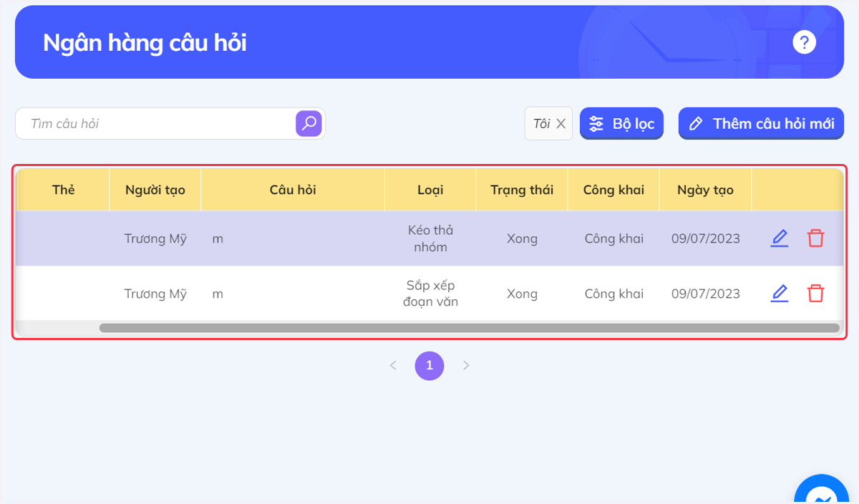Click the Kéo thả nhóm type cell

tap(430, 238)
